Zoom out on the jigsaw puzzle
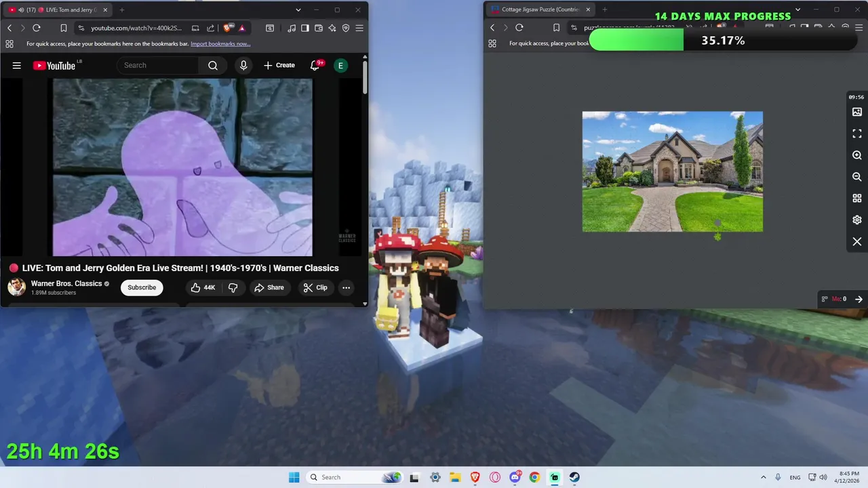Image resolution: width=868 pixels, height=488 pixels. [857, 177]
